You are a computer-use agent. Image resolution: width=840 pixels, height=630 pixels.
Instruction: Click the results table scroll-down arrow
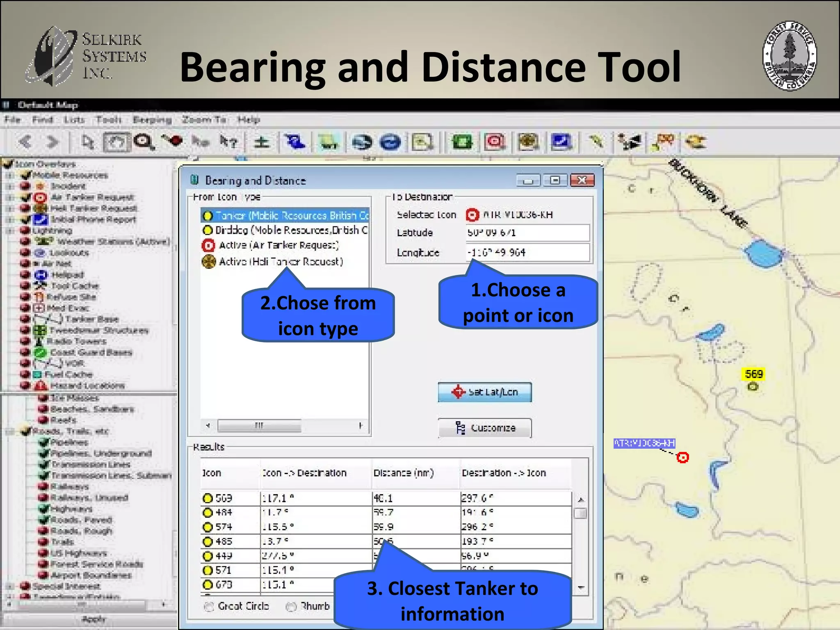tap(581, 587)
